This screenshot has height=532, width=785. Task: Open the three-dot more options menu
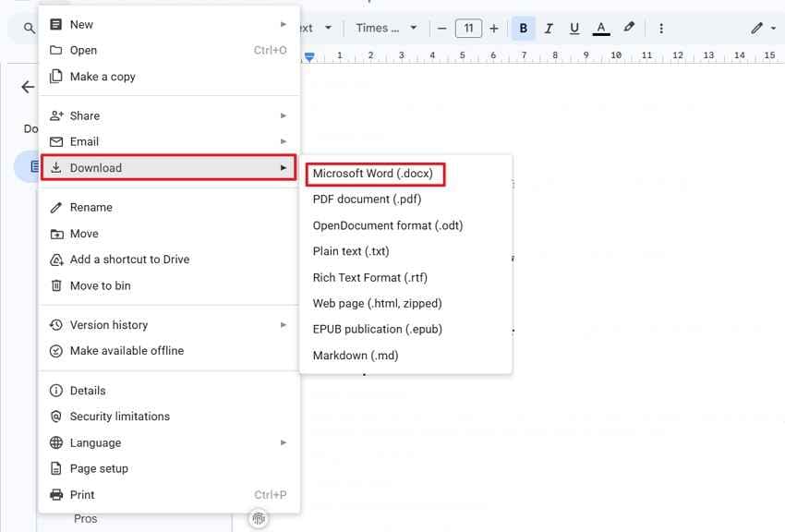pyautogui.click(x=661, y=29)
